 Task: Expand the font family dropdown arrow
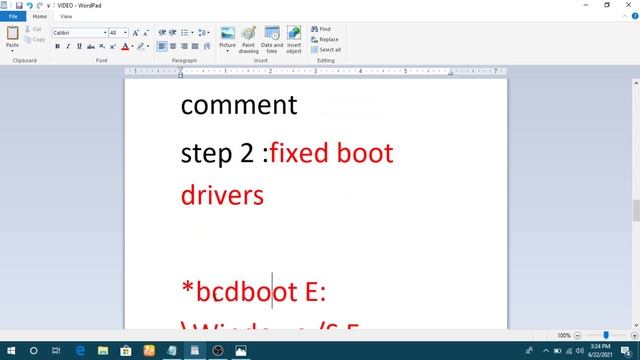pyautogui.click(x=105, y=33)
